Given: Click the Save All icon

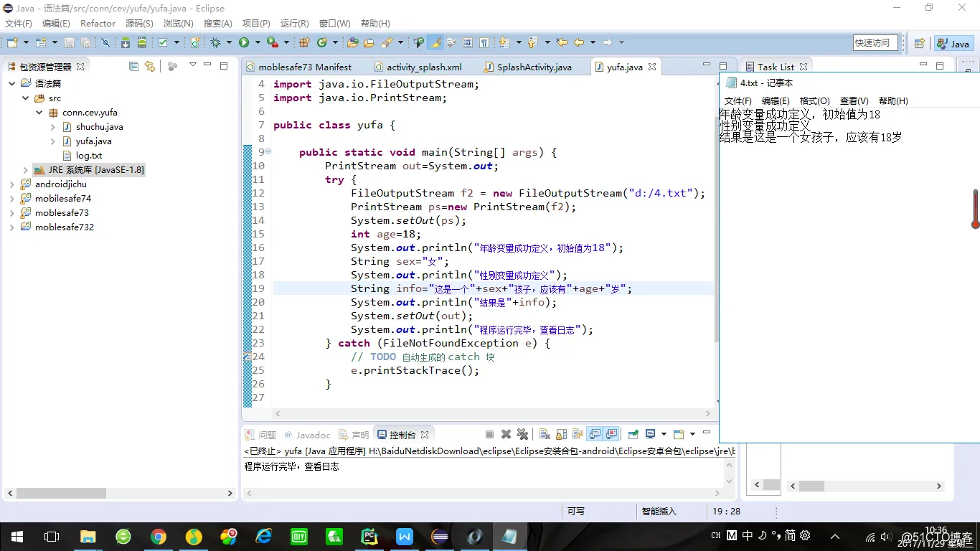Looking at the screenshot, I should [x=85, y=42].
